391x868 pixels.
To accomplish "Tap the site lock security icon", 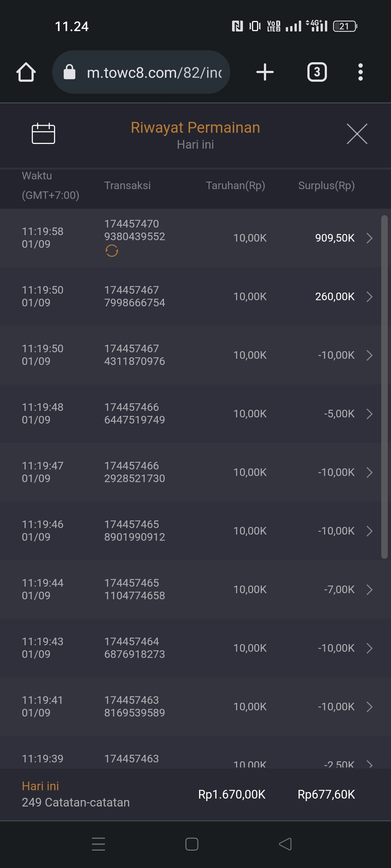I will coord(70,72).
